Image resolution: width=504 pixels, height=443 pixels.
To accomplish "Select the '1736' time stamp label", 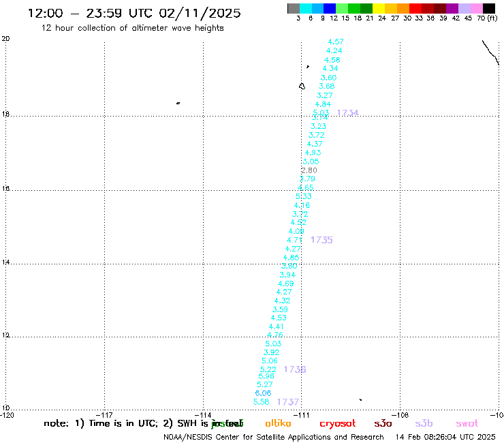I will pyautogui.click(x=295, y=369).
